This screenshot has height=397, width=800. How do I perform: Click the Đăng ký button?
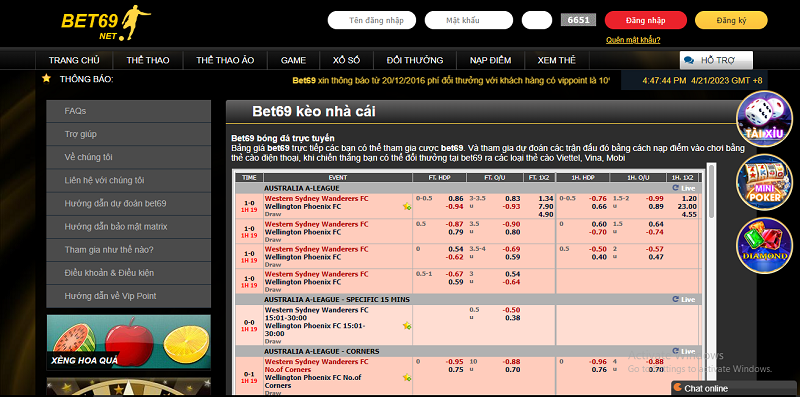pos(731,20)
